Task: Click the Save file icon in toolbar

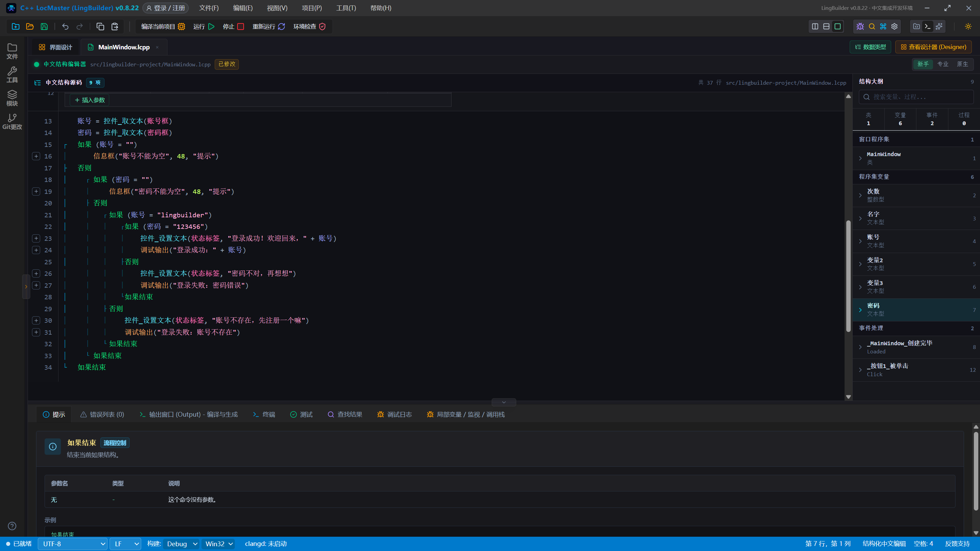Action: tap(44, 27)
